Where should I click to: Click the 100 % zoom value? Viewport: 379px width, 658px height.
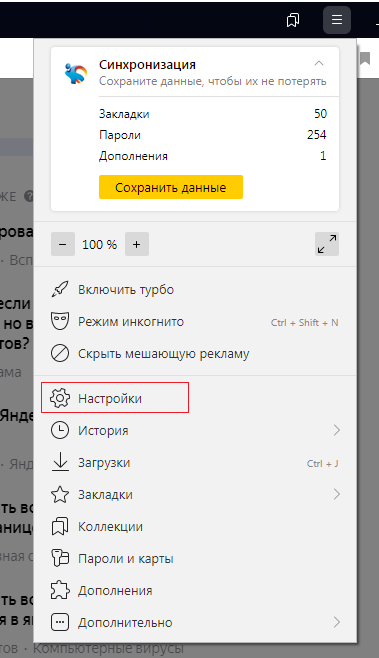(99, 244)
